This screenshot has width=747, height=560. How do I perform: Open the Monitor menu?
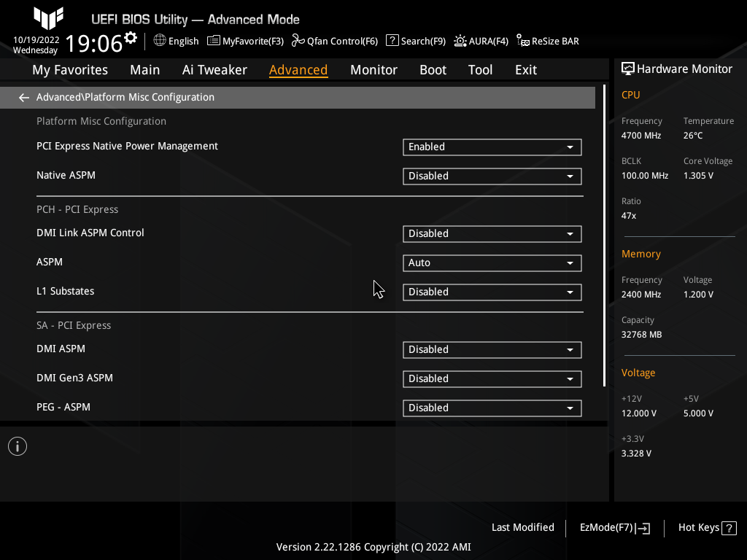click(373, 69)
